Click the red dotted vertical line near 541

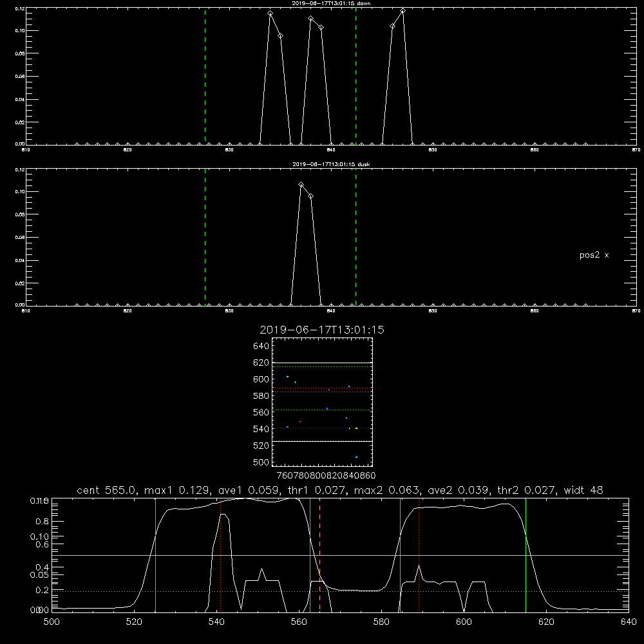coord(220,555)
